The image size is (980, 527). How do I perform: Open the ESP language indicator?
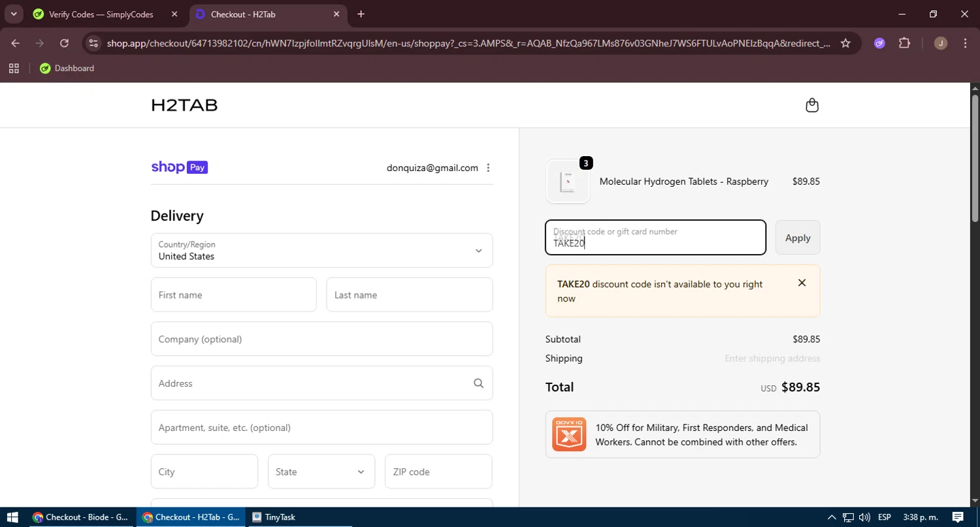click(x=885, y=517)
